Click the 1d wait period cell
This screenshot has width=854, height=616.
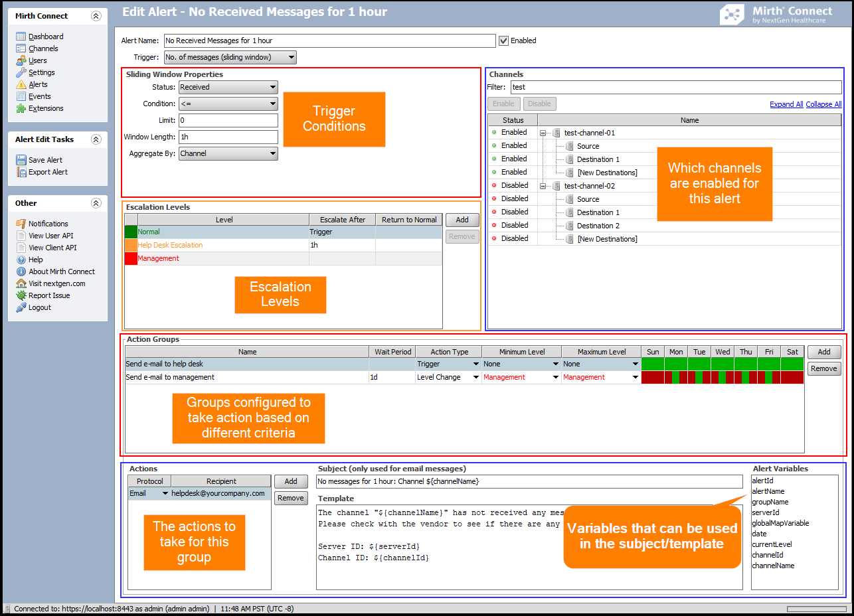(392, 377)
